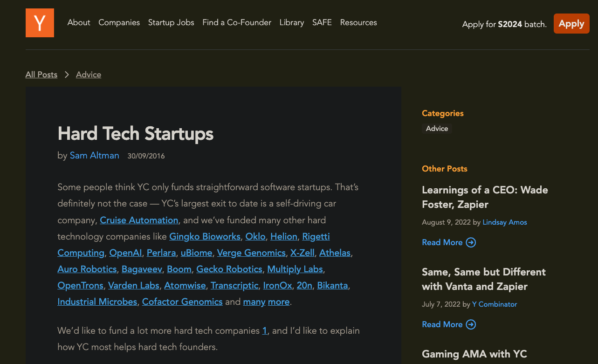Open Find a Co-Founder

coord(237,22)
